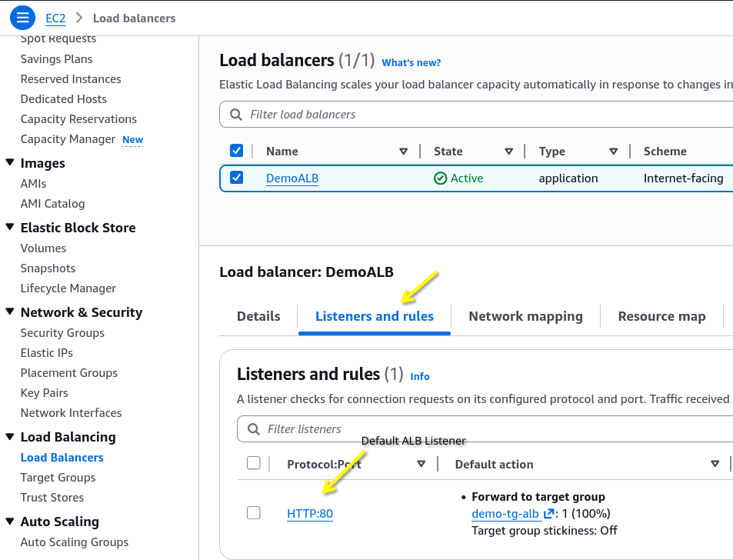Collapse the Images sidebar section

click(x=10, y=162)
